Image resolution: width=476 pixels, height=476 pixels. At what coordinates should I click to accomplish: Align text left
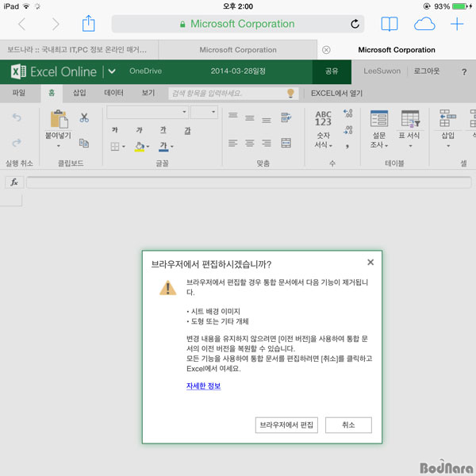[x=232, y=143]
